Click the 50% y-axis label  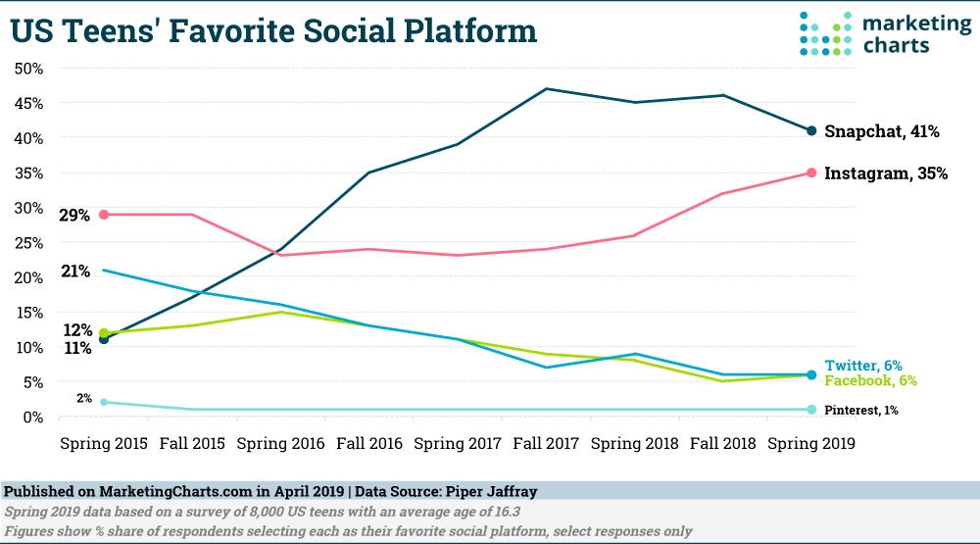coord(28,69)
